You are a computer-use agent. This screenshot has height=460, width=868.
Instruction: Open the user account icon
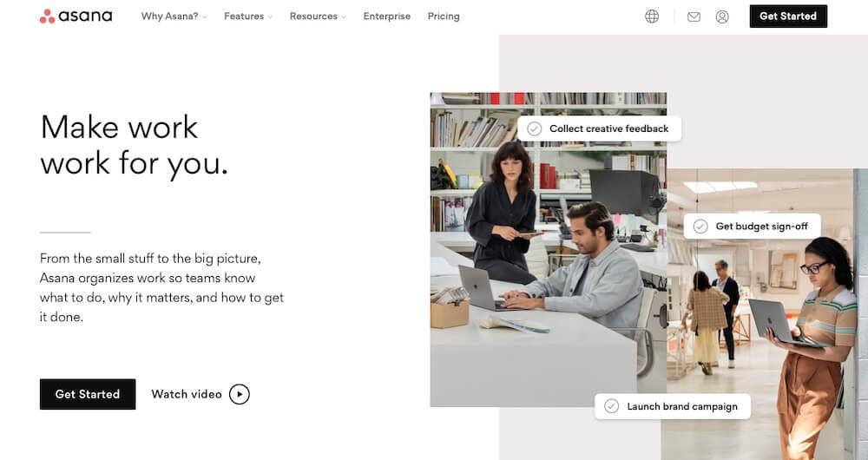point(722,16)
